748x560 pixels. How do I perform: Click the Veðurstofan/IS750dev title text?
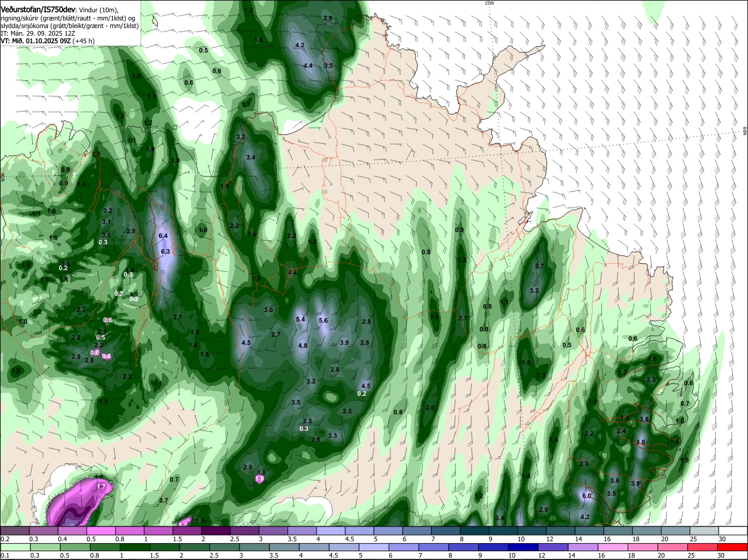(39, 9)
